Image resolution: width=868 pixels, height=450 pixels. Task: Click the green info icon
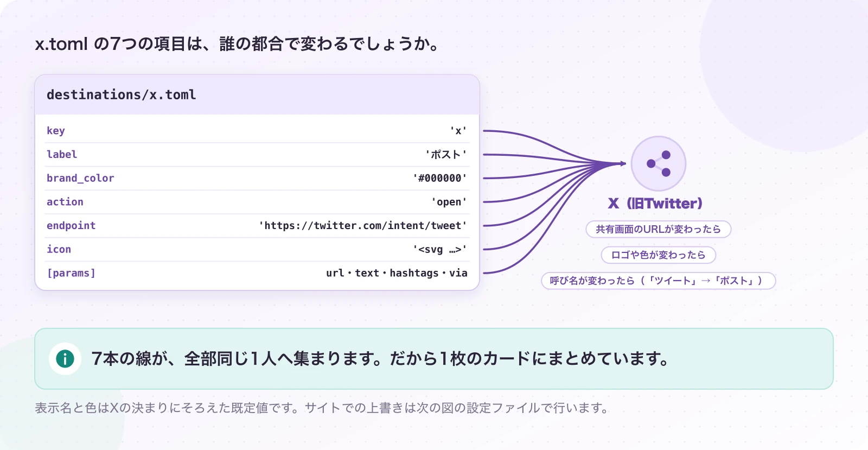65,358
